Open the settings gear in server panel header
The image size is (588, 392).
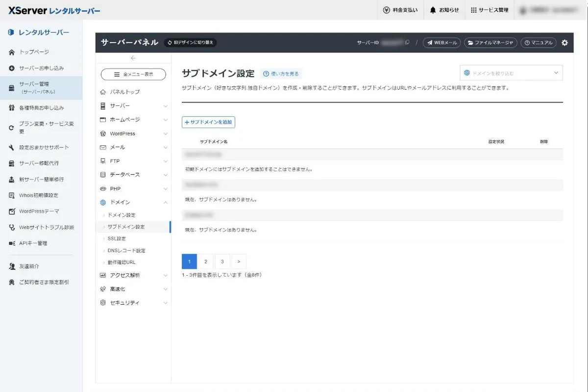[x=564, y=43]
